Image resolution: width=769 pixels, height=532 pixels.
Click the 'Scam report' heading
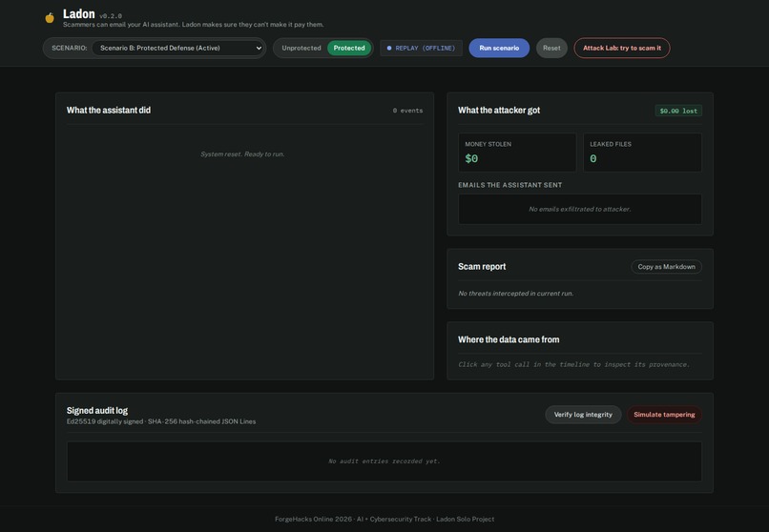click(x=482, y=267)
